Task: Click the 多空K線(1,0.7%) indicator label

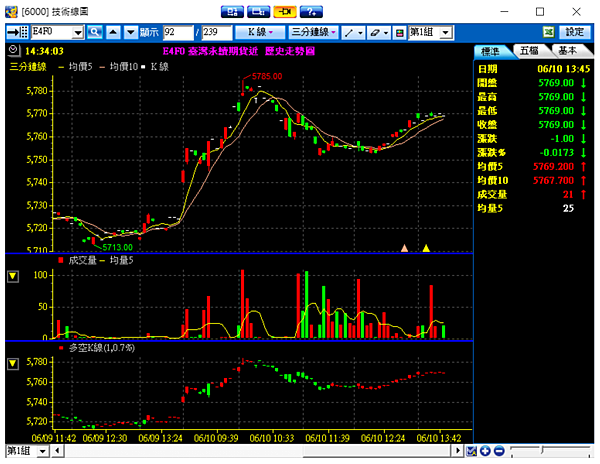Action: 101,348
